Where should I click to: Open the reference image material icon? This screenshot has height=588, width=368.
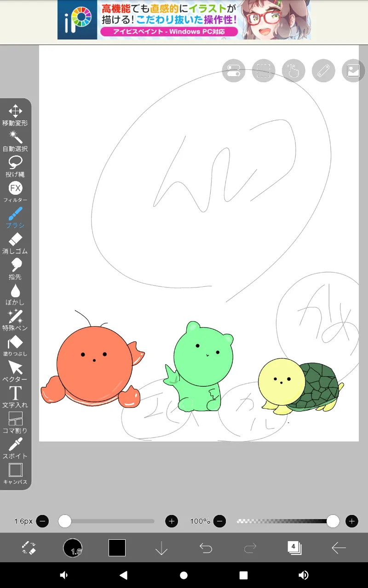pos(353,71)
